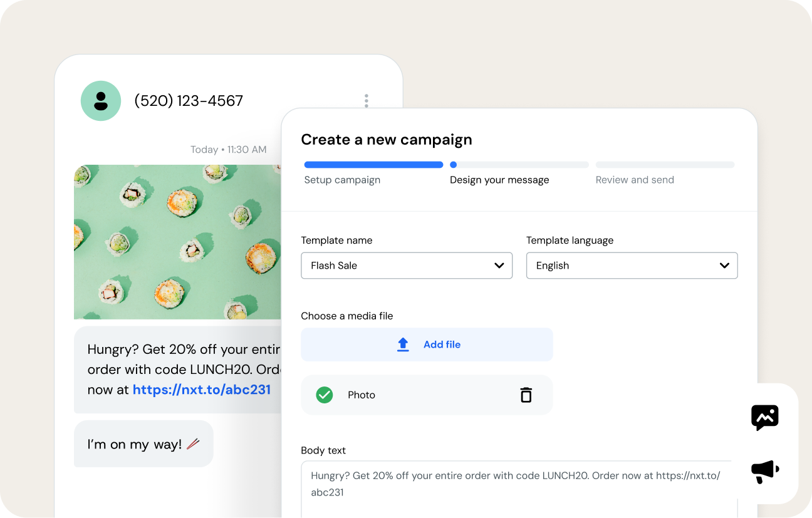Click the chopsticks emoji in reply
The height and width of the screenshot is (518, 812).
pos(193,444)
